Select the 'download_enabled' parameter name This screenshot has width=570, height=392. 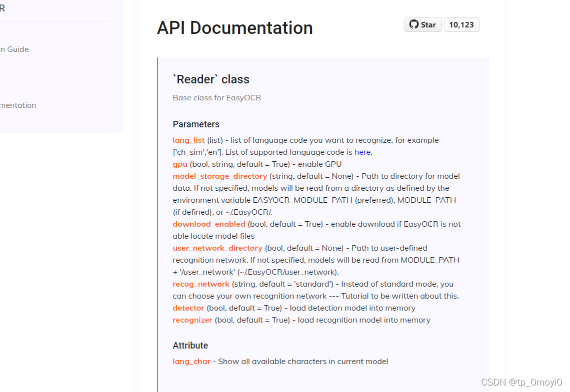click(209, 224)
